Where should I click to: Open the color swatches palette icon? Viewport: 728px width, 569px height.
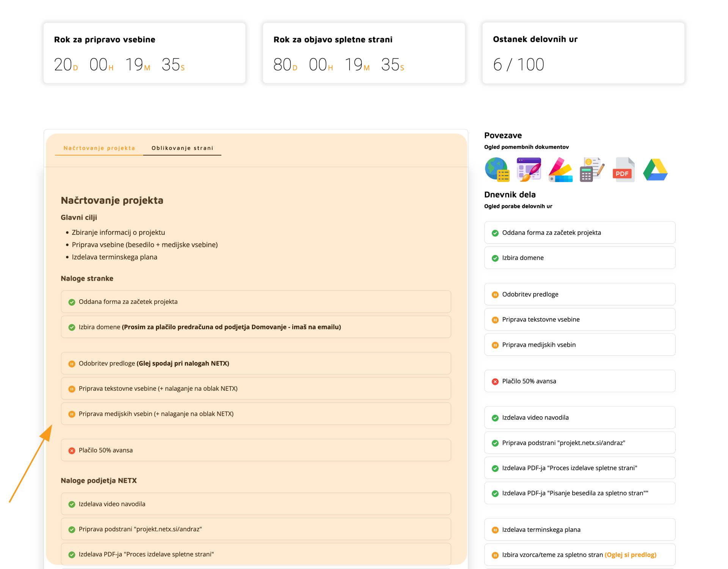click(x=560, y=170)
